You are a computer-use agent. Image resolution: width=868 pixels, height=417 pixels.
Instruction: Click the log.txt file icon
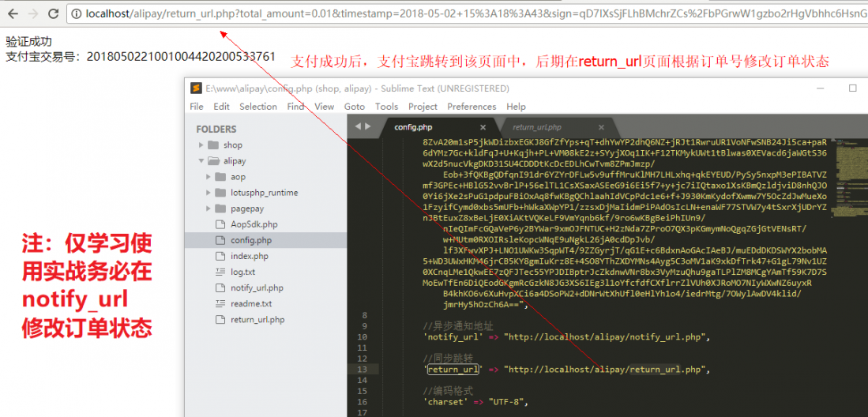coord(221,272)
